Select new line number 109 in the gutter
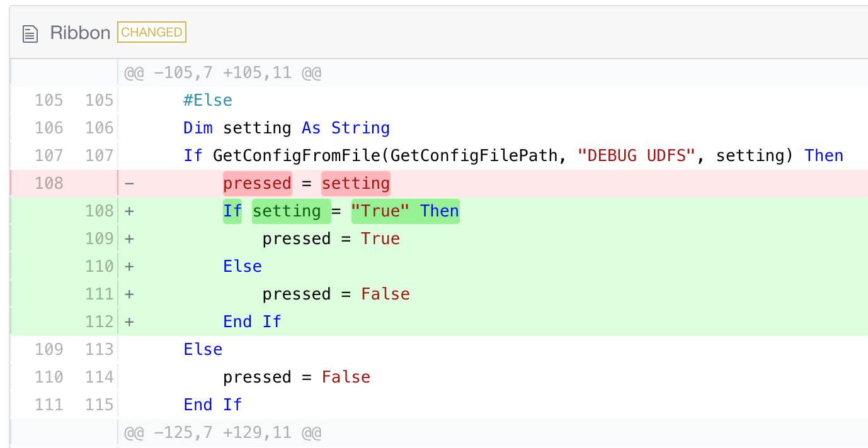Viewport: 868px width, 448px height. point(100,238)
